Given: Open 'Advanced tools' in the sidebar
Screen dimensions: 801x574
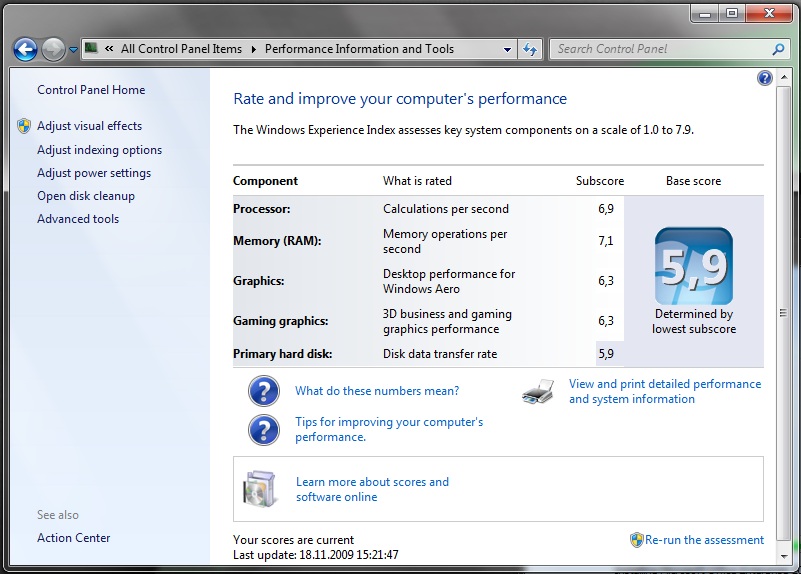Looking at the screenshot, I should click(x=78, y=219).
